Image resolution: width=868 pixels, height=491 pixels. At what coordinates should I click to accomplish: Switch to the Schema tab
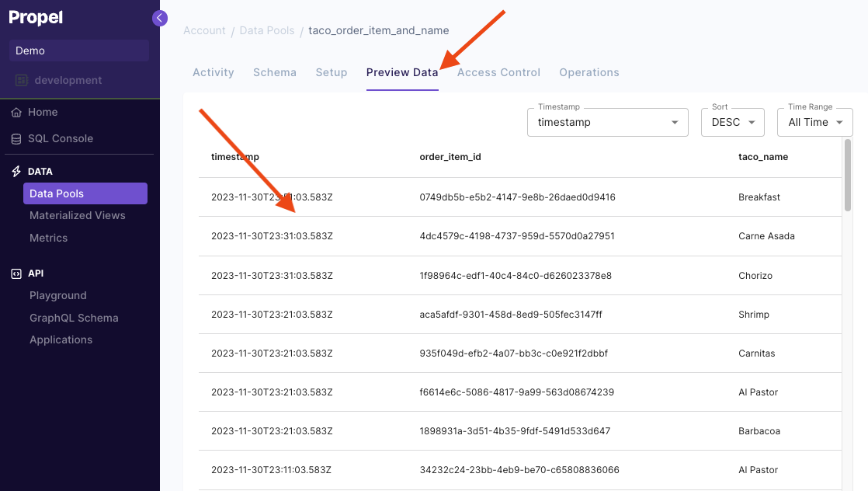tap(275, 72)
